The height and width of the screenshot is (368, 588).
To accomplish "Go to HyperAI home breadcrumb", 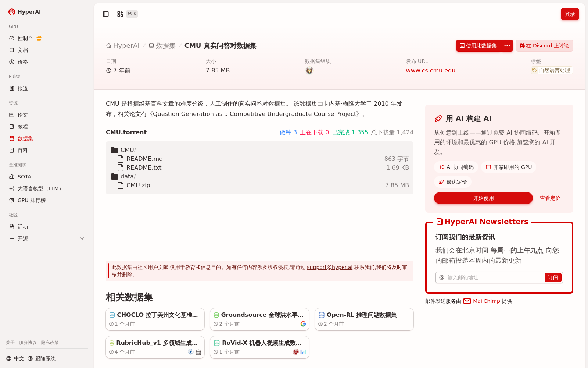I will (x=123, y=46).
